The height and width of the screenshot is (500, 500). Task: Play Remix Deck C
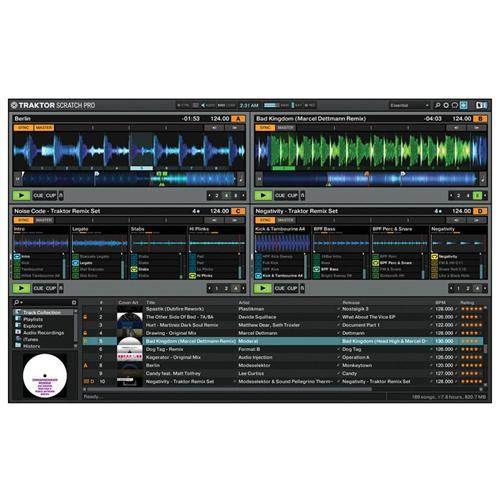point(21,288)
